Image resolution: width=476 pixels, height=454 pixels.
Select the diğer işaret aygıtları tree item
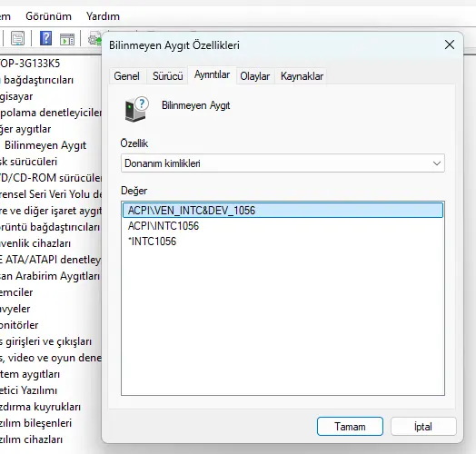[51, 211]
